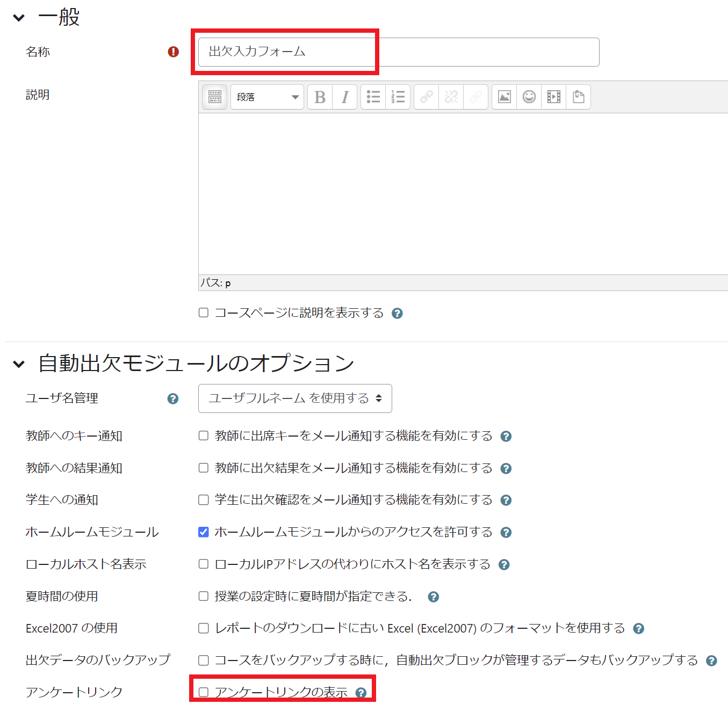The width and height of the screenshot is (728, 704).
Task: Insert an image into the description
Action: pyautogui.click(x=504, y=97)
